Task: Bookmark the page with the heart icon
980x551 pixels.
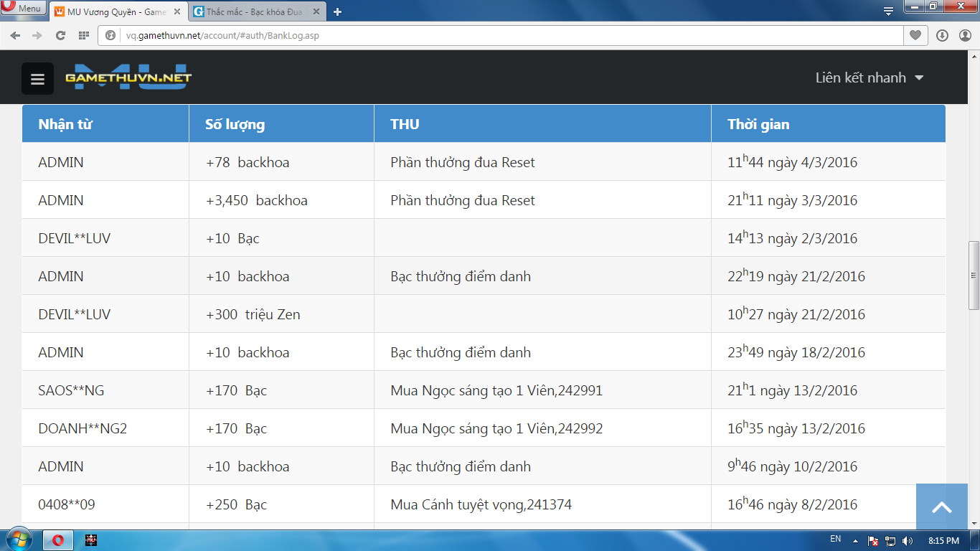Action: 915,35
